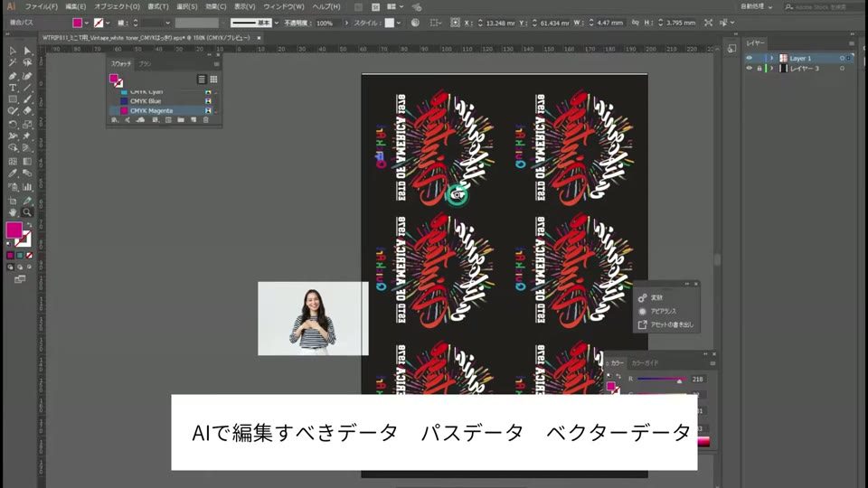Select the Direct Selection tool
This screenshot has height=488, width=868.
(x=27, y=51)
